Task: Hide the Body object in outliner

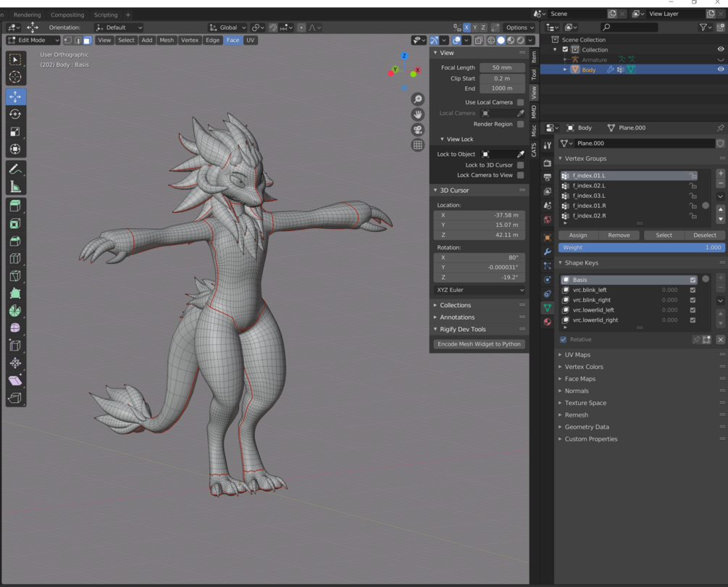Action: [721, 69]
